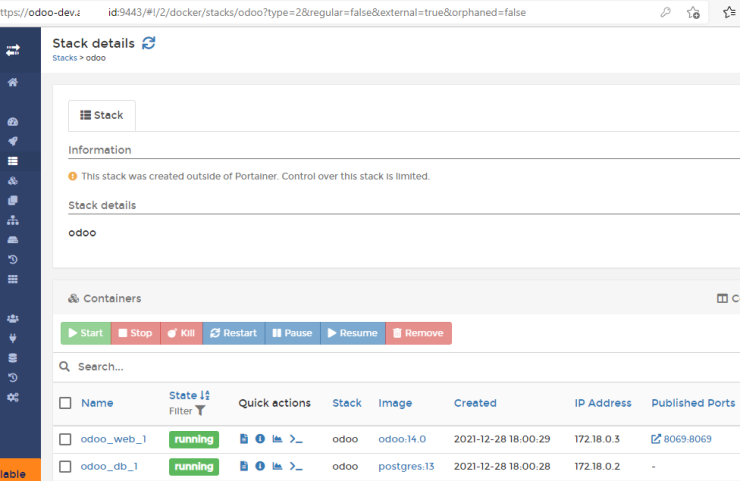Inspect odoo_db_1 container info icon
This screenshot has height=481, width=740.
(260, 466)
